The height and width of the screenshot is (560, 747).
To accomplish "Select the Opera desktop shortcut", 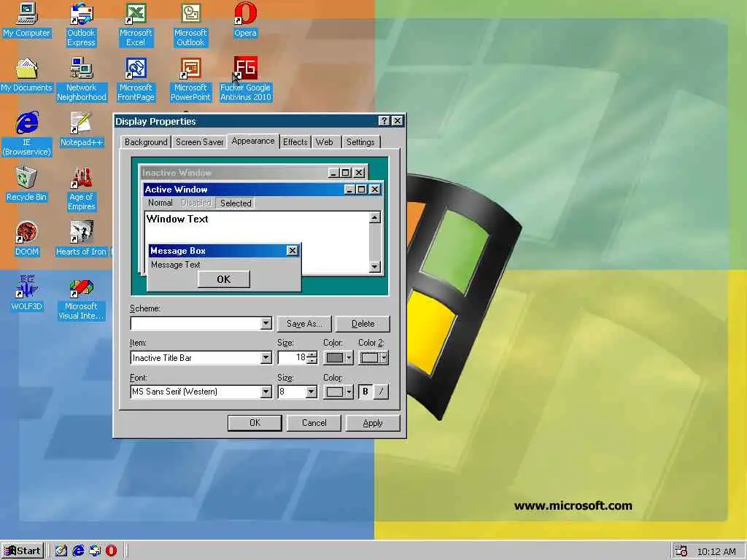I will pyautogui.click(x=245, y=20).
